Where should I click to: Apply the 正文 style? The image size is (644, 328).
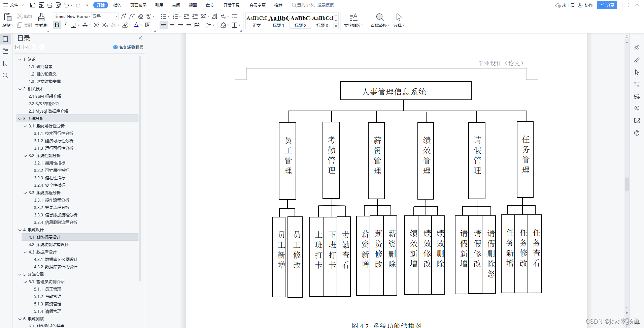257,21
